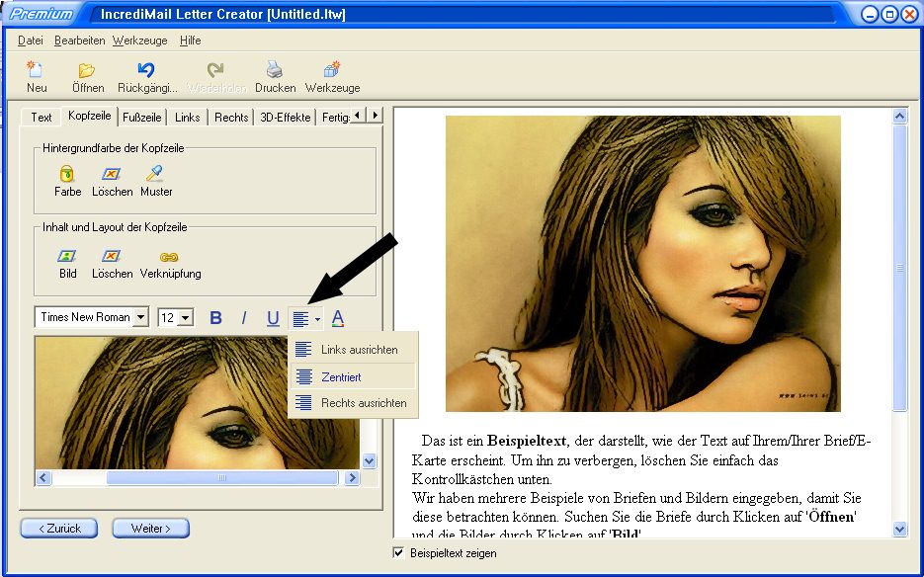This screenshot has height=577, width=924.
Task: Click the Premium badge in title bar
Action: click(41, 14)
